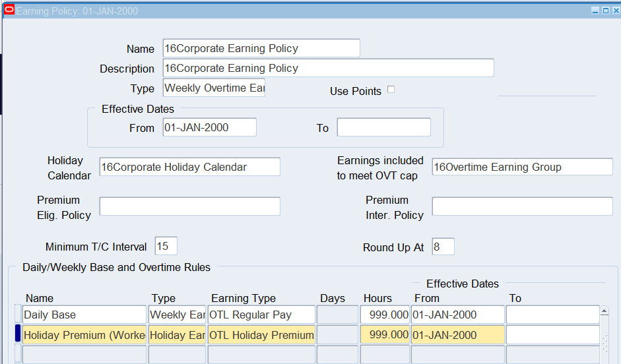Click the Premium Elig. Policy field

point(189,206)
